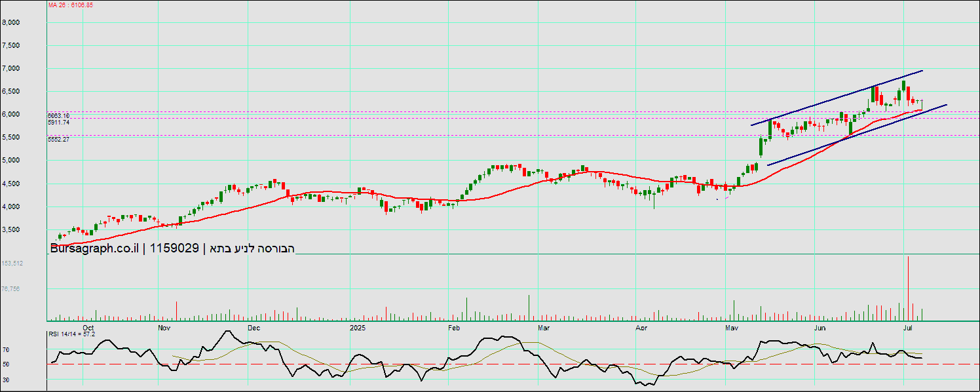Click the RSI 14/14 indicator label
980x392 pixels.
71,334
